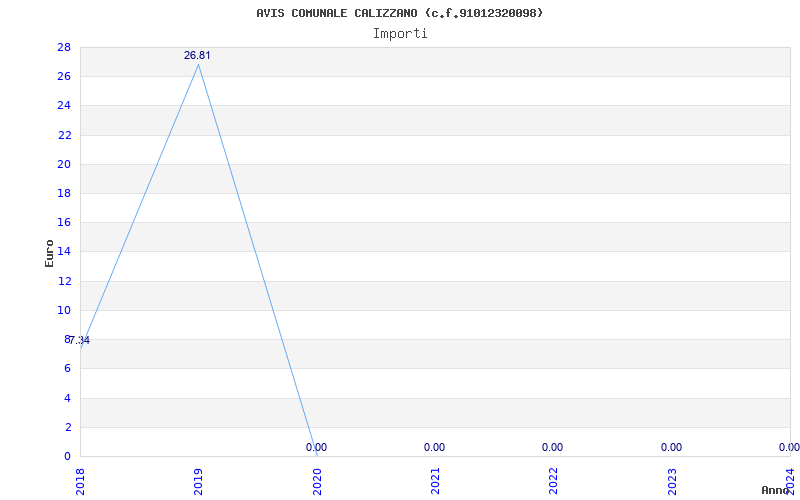
Task: Click the 0.00 value above 2020
Action: pos(316,447)
